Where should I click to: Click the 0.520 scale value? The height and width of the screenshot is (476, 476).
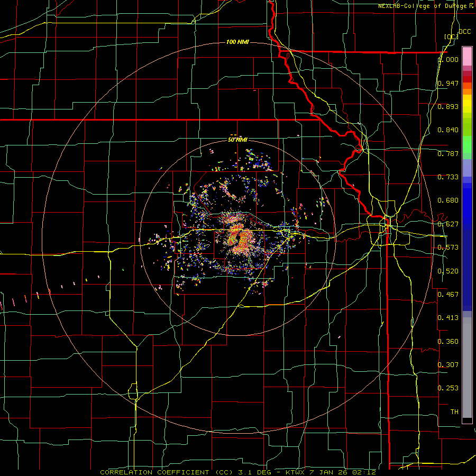(x=448, y=271)
